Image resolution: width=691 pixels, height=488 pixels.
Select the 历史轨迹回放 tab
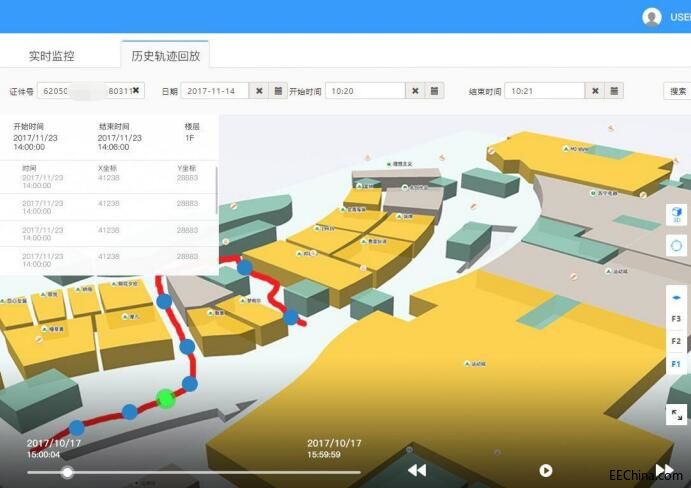(x=165, y=56)
